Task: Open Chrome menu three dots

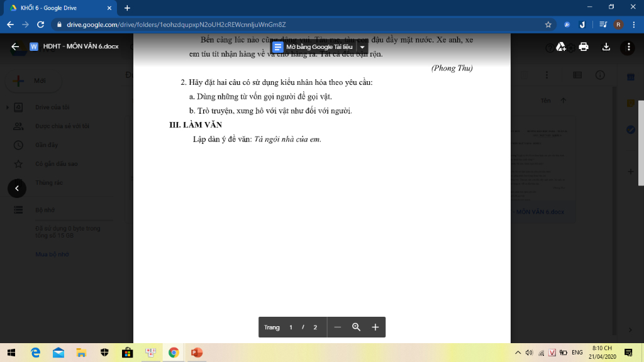Action: (634, 25)
